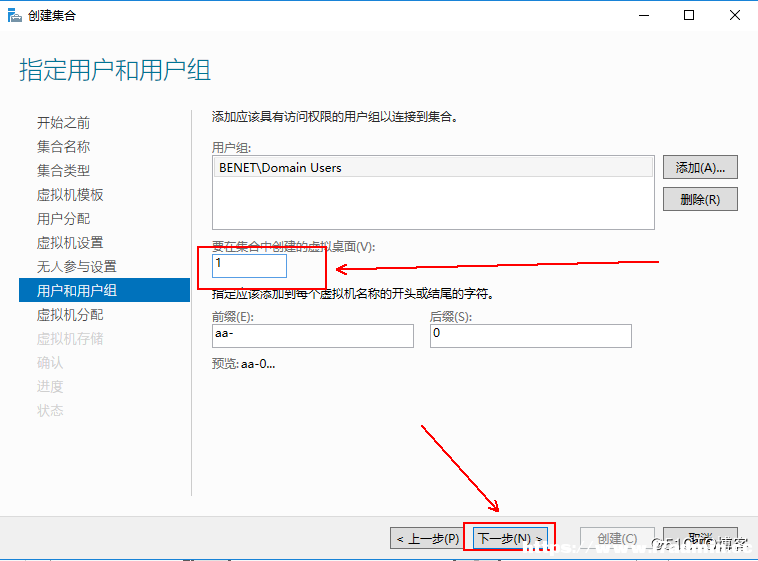This screenshot has height=561, width=758.
Task: Select the 用户和用户组 wizard step
Action: tap(104, 290)
